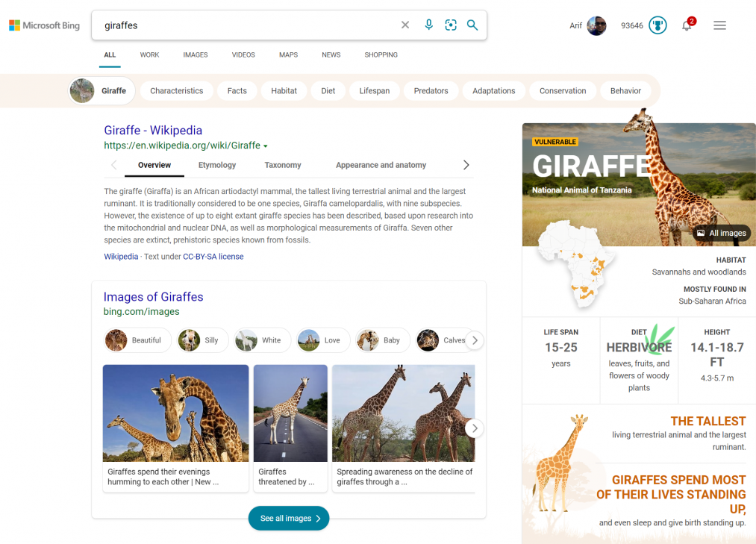Open the Microsoft Bing logo homepage

pyautogui.click(x=44, y=25)
